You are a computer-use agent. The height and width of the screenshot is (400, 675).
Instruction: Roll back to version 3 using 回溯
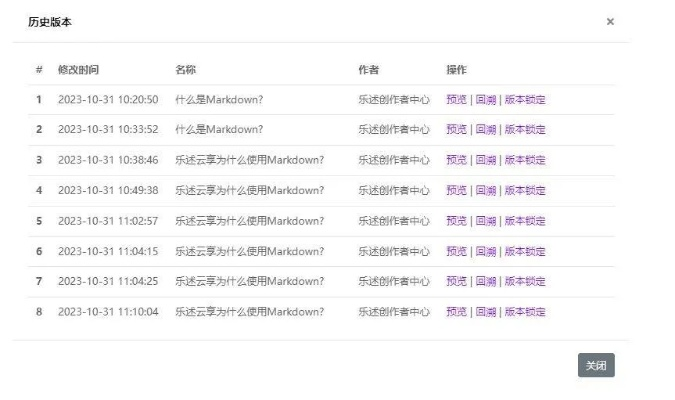click(485, 160)
